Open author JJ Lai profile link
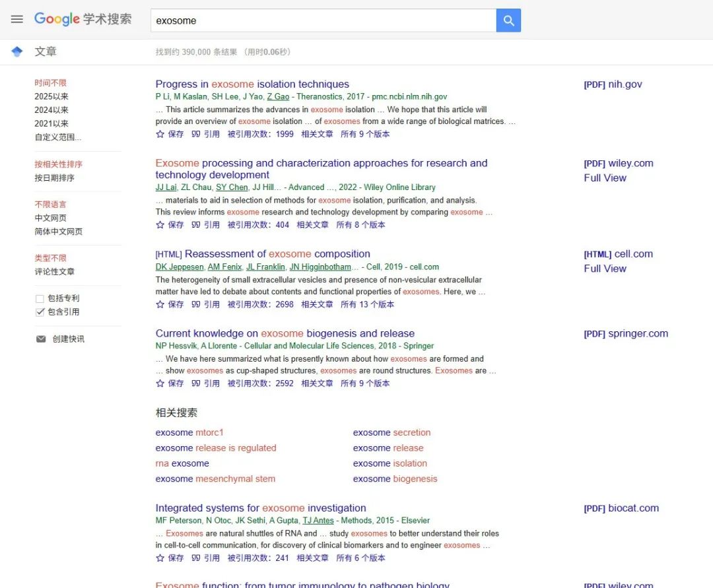Image resolution: width=713 pixels, height=588 pixels. pyautogui.click(x=166, y=187)
